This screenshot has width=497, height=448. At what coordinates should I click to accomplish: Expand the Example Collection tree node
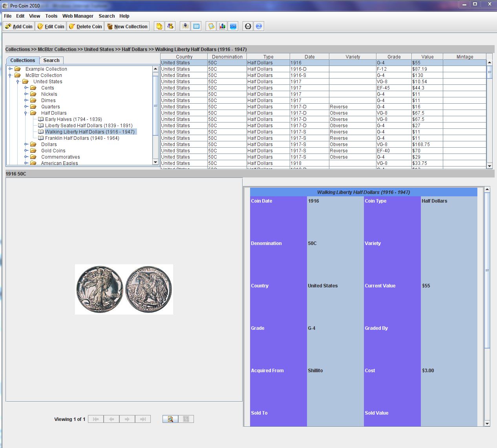[10, 69]
